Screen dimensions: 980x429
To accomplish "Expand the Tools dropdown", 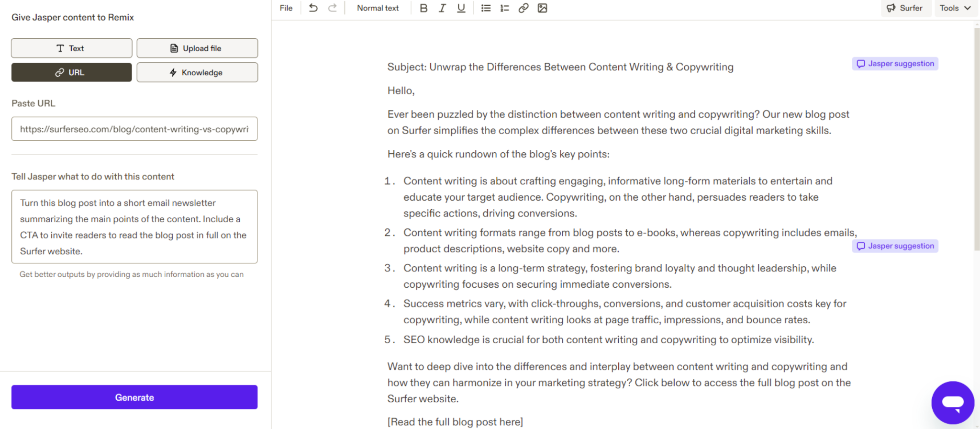I will pyautogui.click(x=955, y=8).
